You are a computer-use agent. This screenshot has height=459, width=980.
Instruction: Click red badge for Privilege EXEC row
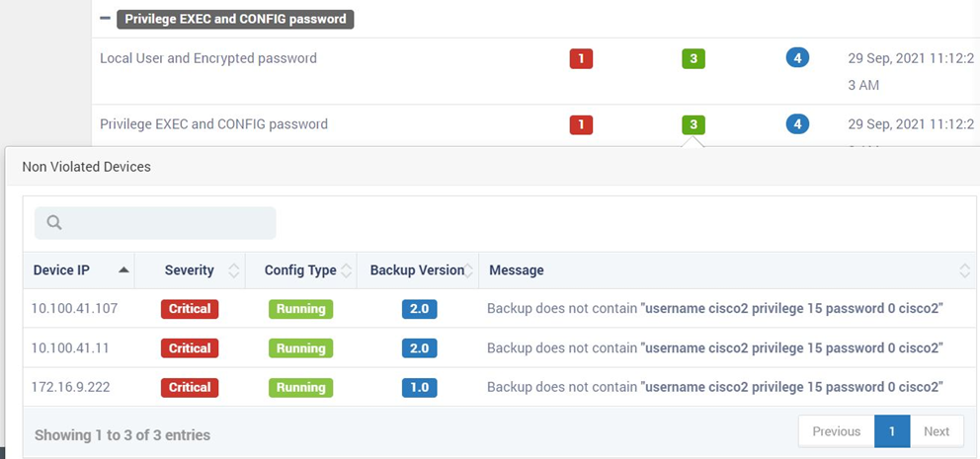[x=581, y=124]
